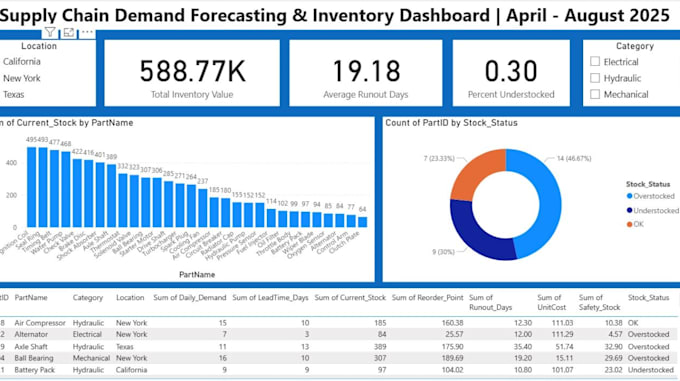Screen dimensions: 680x381
Task: Click the Category slicer header
Action: coord(635,46)
